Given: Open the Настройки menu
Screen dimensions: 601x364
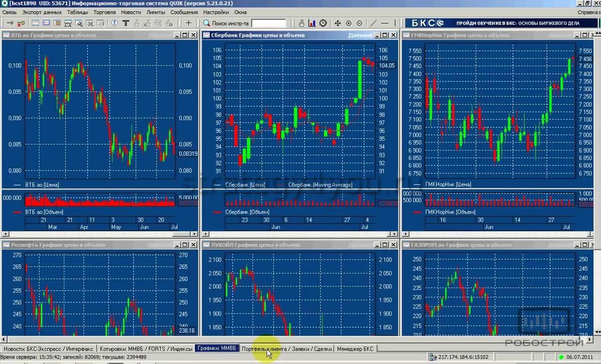Looking at the screenshot, I should coord(216,12).
